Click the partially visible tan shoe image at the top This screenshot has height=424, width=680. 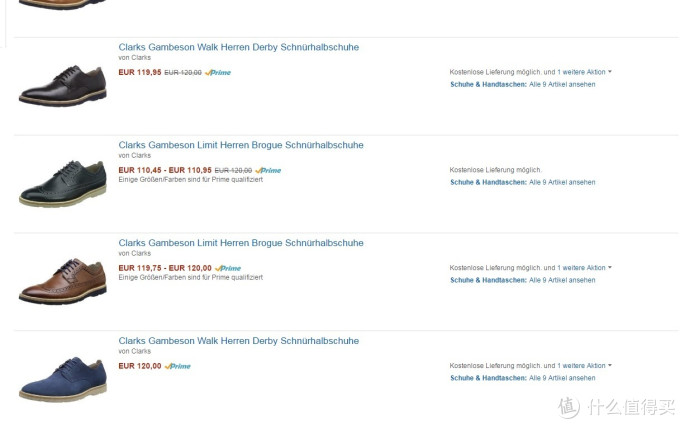point(62,4)
